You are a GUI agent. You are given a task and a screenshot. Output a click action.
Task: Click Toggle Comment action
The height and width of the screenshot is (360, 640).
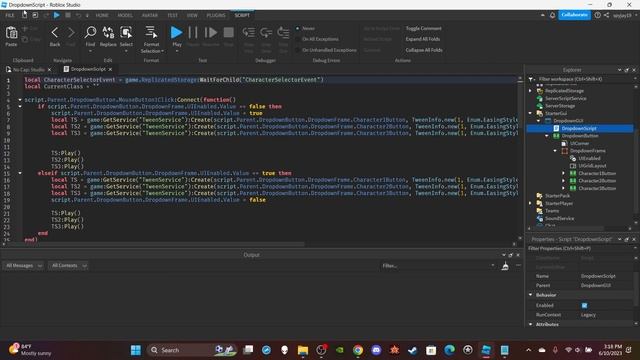pyautogui.click(x=424, y=29)
